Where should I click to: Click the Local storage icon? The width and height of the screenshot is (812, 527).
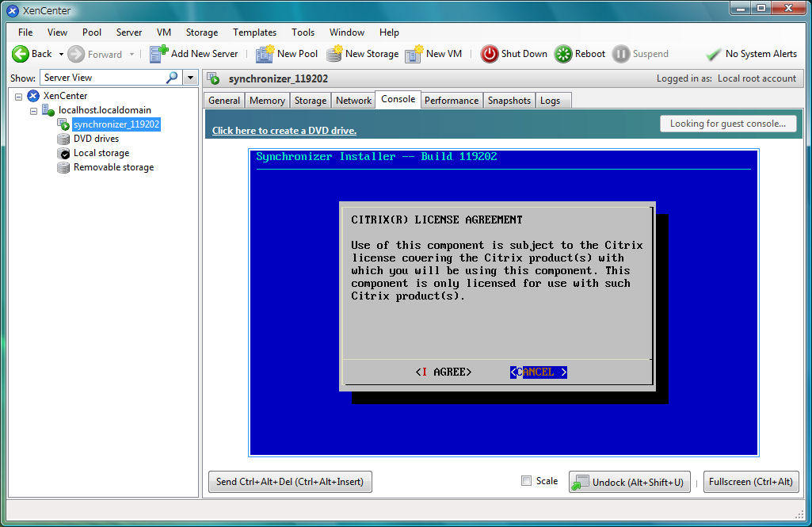[63, 154]
